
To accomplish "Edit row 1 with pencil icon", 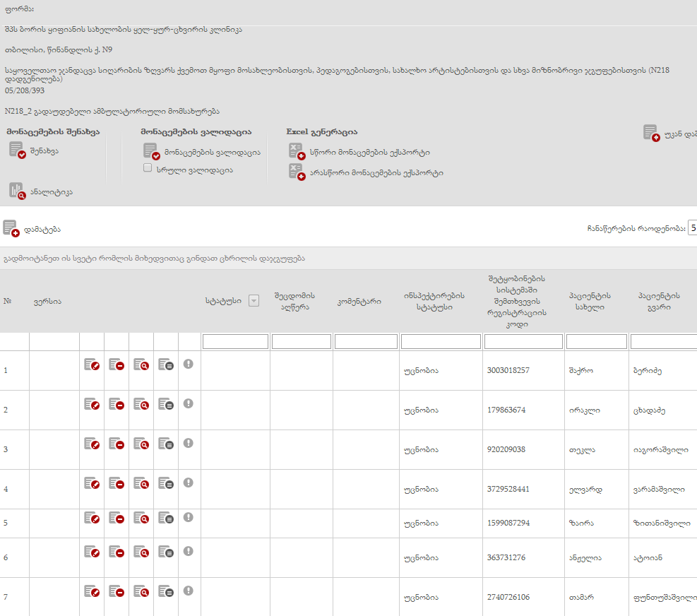I will (92, 365).
